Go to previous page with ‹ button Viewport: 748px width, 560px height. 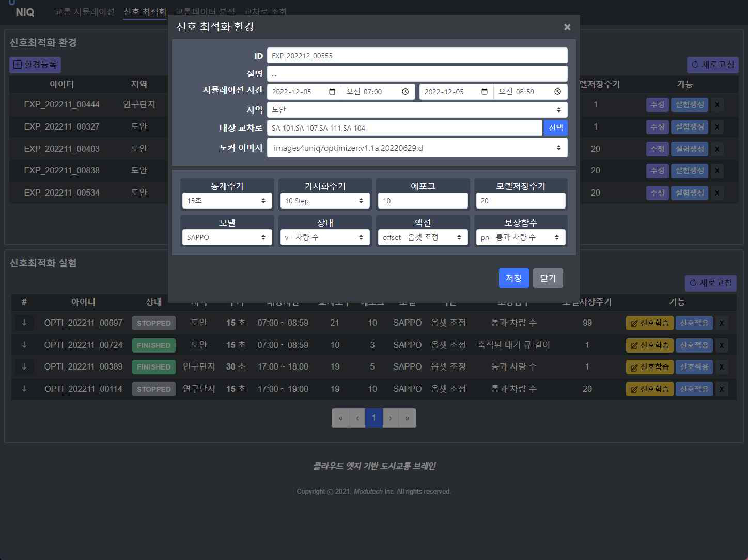click(x=357, y=418)
